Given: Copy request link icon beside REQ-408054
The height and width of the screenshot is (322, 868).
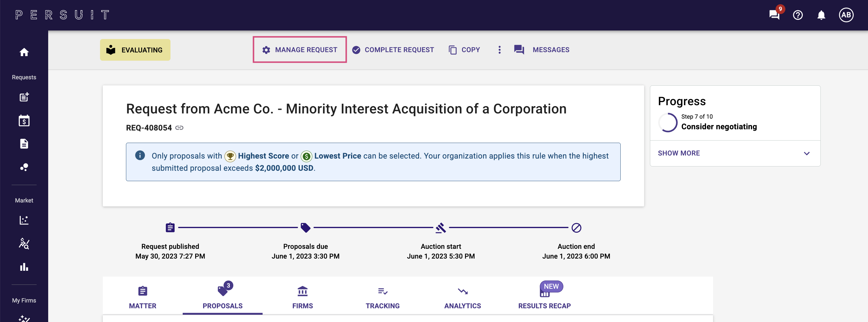Looking at the screenshot, I should click(179, 128).
